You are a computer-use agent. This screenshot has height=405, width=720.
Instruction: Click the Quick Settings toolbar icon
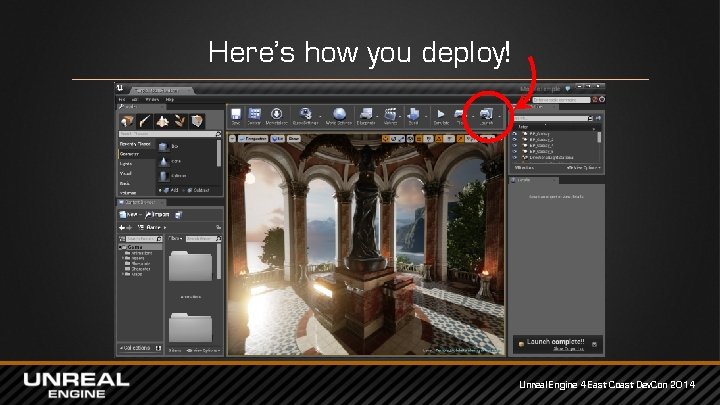[x=305, y=116]
